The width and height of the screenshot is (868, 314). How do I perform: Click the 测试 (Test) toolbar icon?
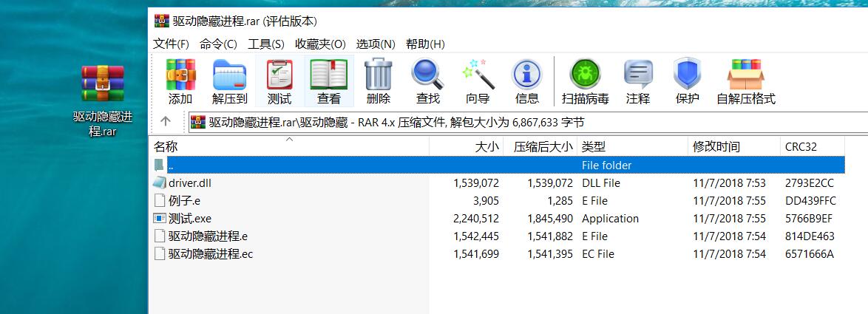tap(279, 75)
